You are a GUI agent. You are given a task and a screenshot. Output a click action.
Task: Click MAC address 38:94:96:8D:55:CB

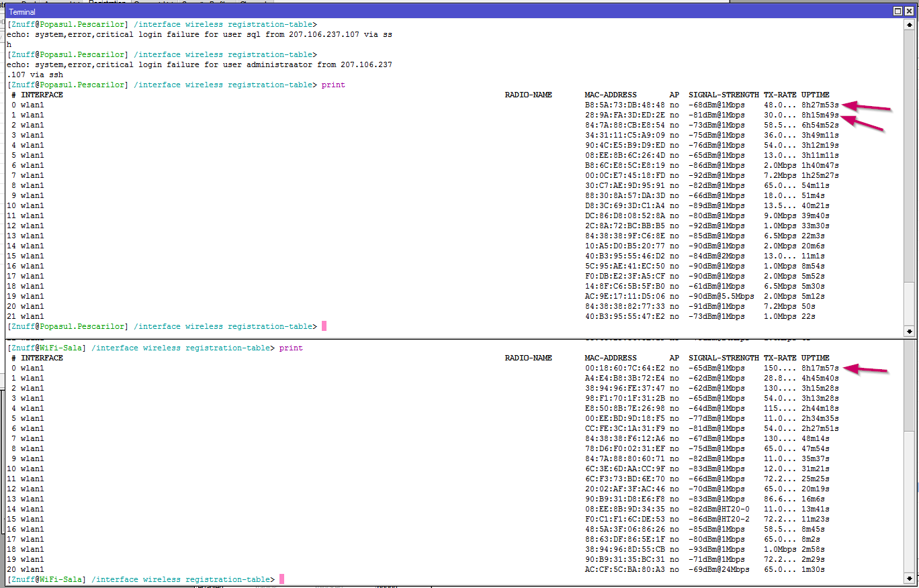[x=625, y=549]
